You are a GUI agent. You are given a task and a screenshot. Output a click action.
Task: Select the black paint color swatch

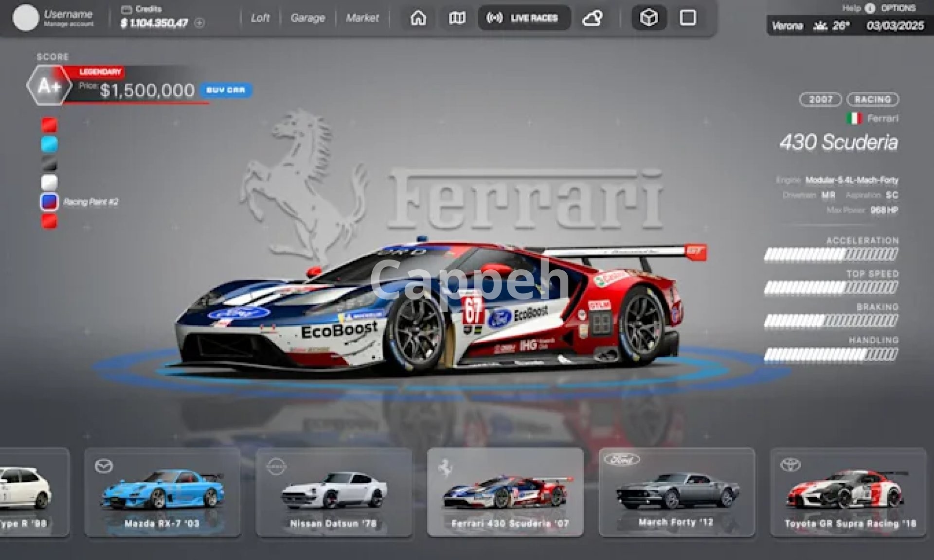pos(49,163)
